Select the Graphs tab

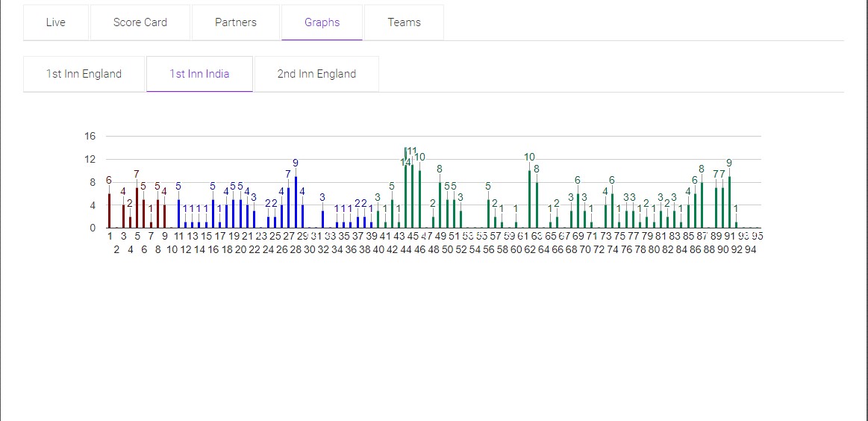point(322,22)
